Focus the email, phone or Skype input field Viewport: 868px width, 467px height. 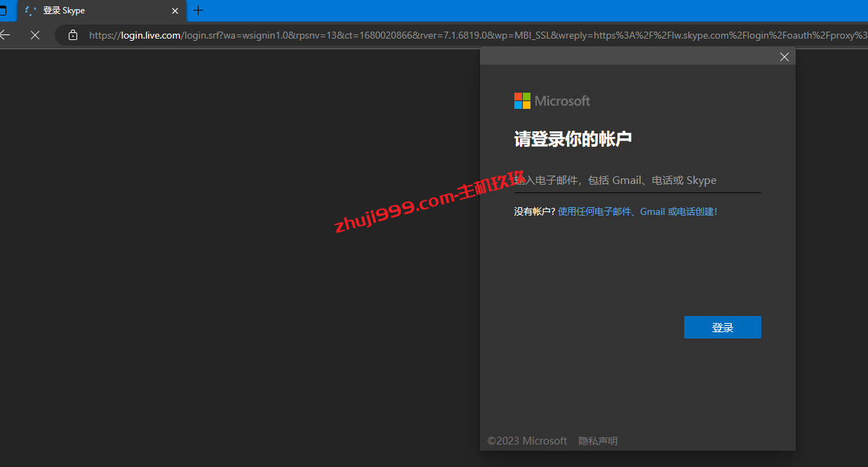637,180
